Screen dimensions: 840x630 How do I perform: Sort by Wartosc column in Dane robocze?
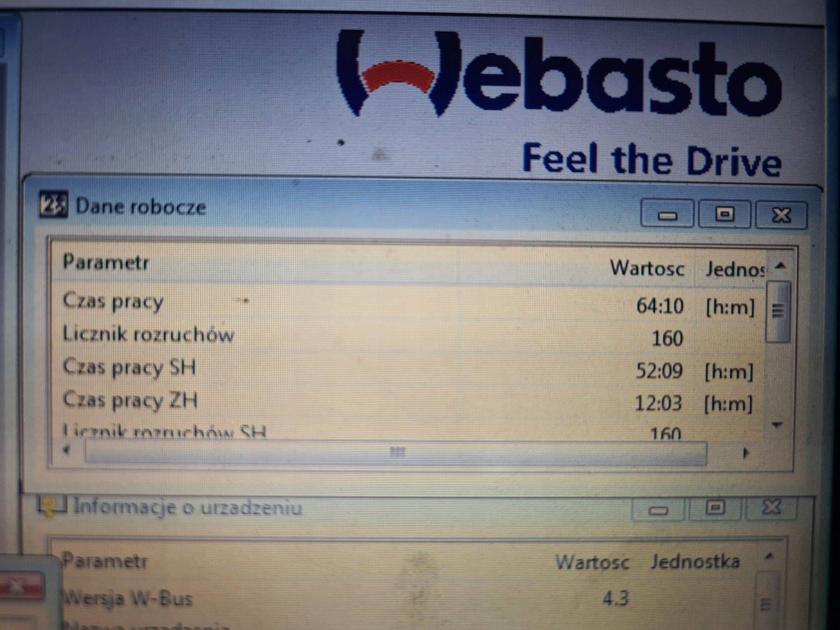coord(647,268)
